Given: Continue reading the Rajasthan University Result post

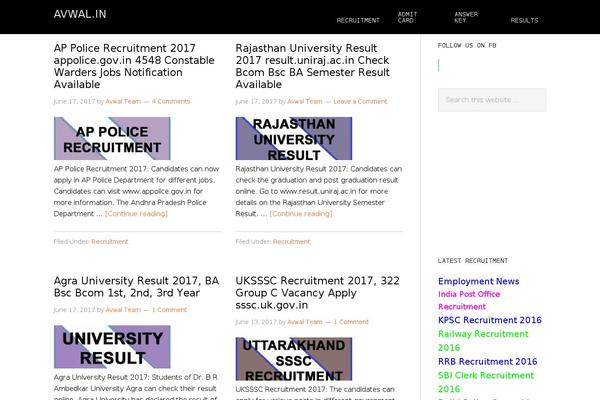Looking at the screenshot, I should [x=301, y=214].
